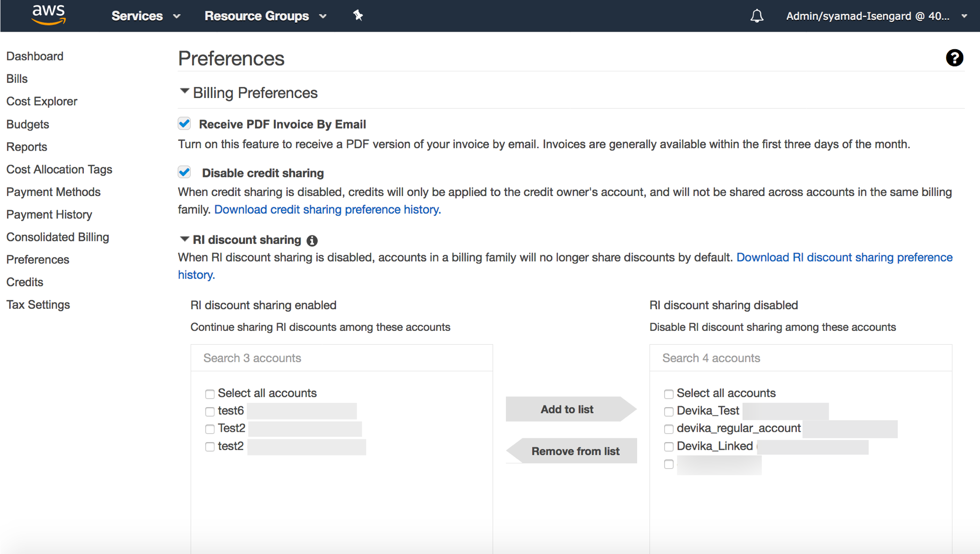Click the Search 4 accounts field
Viewport: 980px width, 554px height.
tap(800, 358)
